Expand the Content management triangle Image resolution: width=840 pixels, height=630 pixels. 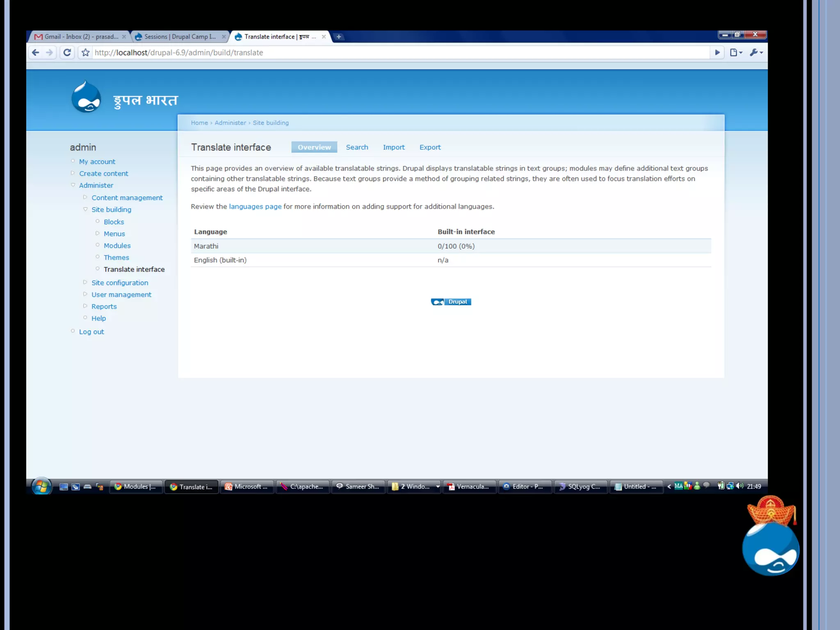pos(85,197)
